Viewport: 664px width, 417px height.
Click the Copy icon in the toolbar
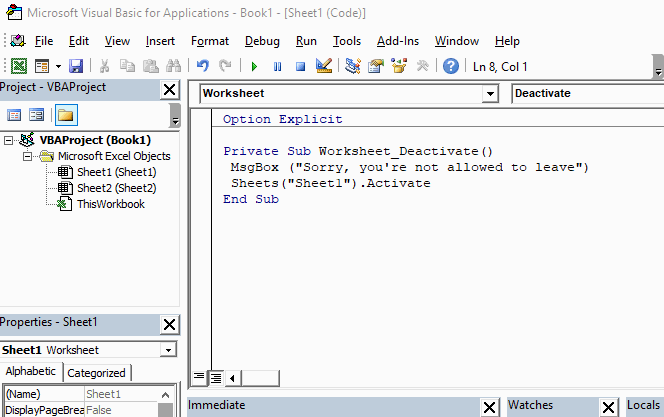[127, 66]
